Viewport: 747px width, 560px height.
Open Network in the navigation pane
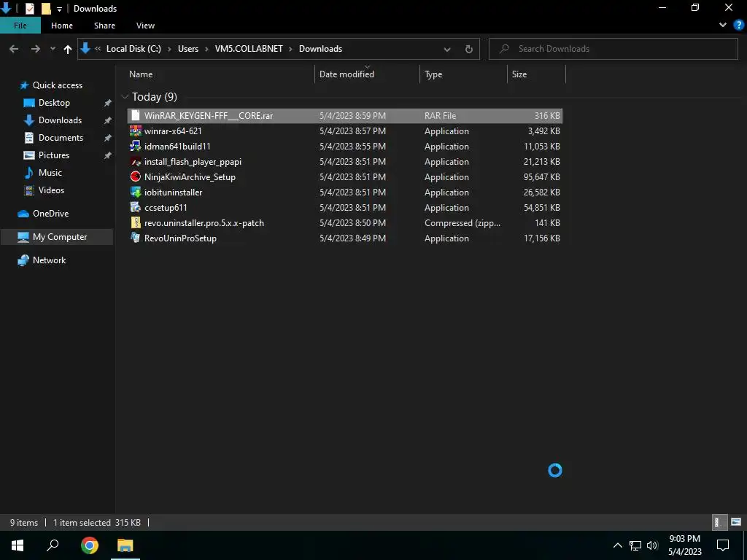pos(49,260)
